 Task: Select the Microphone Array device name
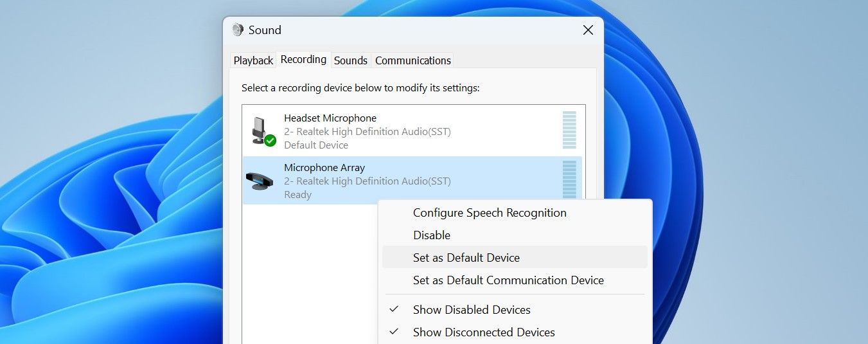[x=324, y=168]
